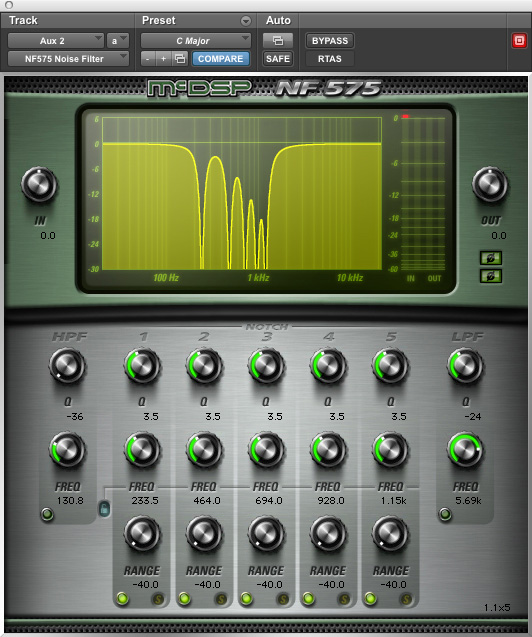Image resolution: width=532 pixels, height=637 pixels.
Task: Click the notch 5 Q knob
Action: (x=390, y=366)
